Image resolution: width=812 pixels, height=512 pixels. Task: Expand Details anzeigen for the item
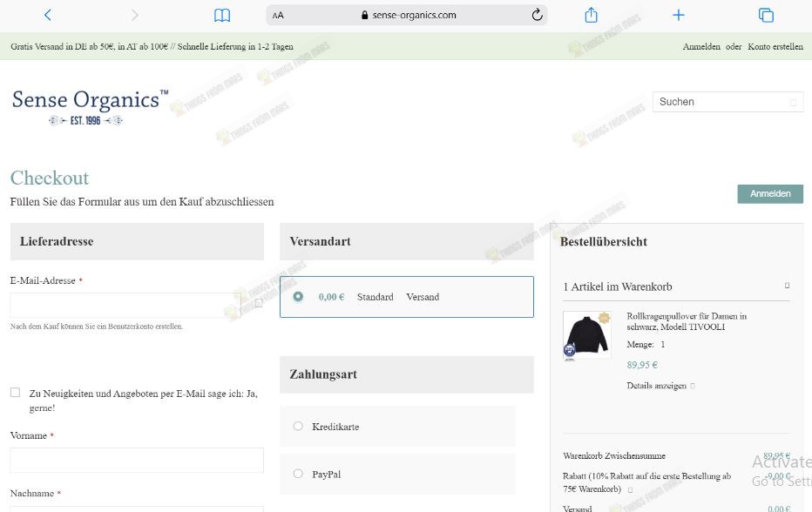pyautogui.click(x=660, y=386)
